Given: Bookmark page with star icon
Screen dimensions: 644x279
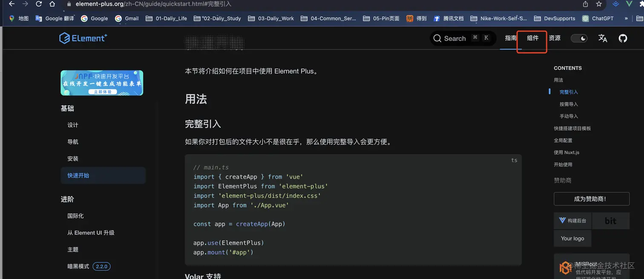Looking at the screenshot, I should click(599, 4).
